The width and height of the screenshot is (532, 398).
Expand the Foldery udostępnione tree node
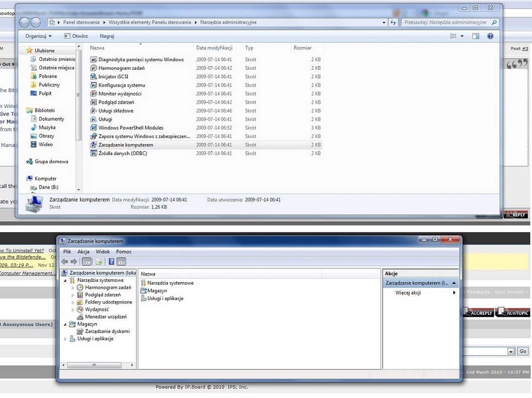click(73, 302)
